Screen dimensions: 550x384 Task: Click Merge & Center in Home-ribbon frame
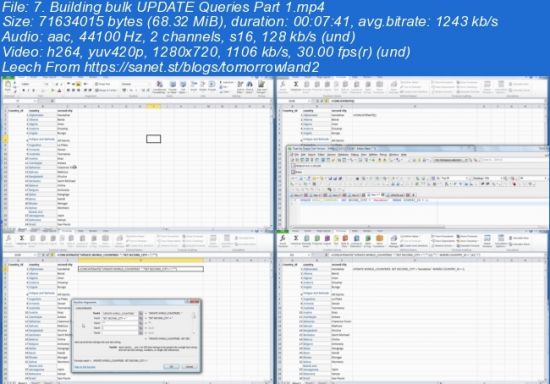(106, 90)
